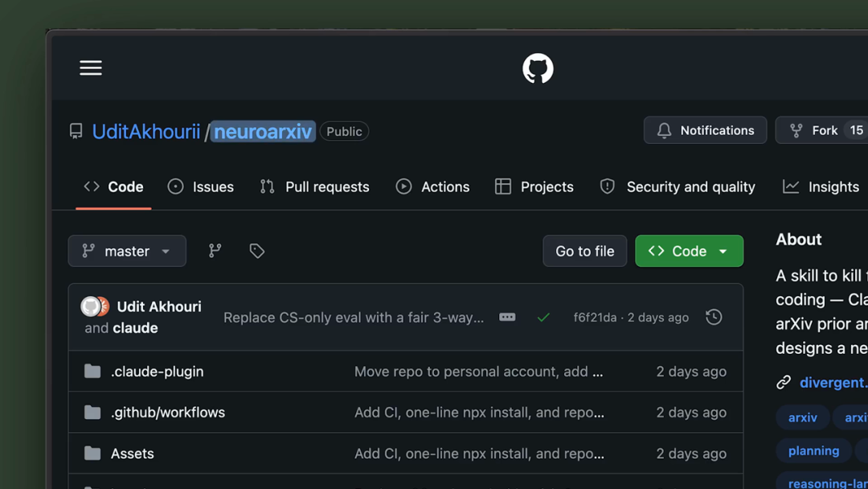Open the divergent website link
868x489 pixels.
(833, 383)
